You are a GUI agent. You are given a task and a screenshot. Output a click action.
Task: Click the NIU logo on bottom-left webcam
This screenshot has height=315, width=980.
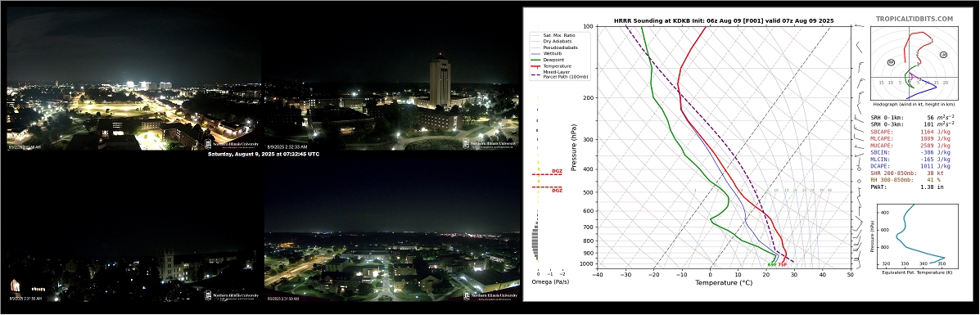231,295
